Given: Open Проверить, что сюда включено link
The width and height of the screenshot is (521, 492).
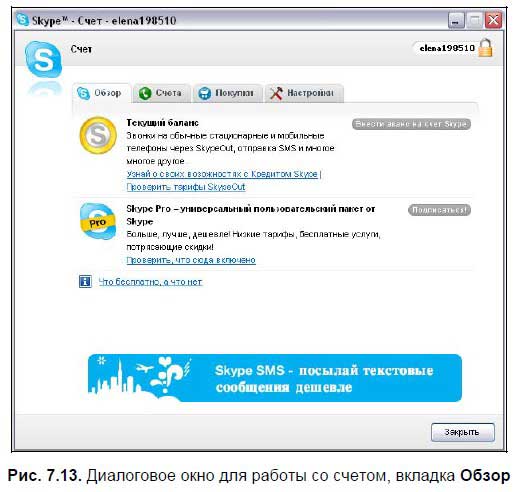Looking at the screenshot, I should coord(191,260).
